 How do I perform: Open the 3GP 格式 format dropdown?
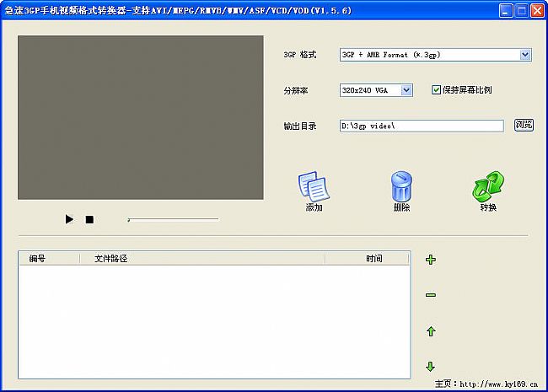tap(524, 55)
